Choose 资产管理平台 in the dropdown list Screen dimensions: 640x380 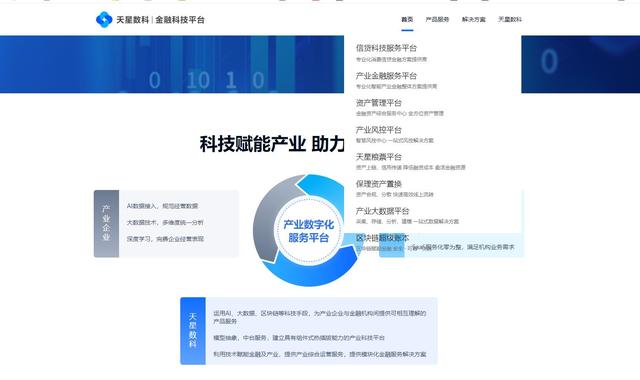[x=379, y=102]
